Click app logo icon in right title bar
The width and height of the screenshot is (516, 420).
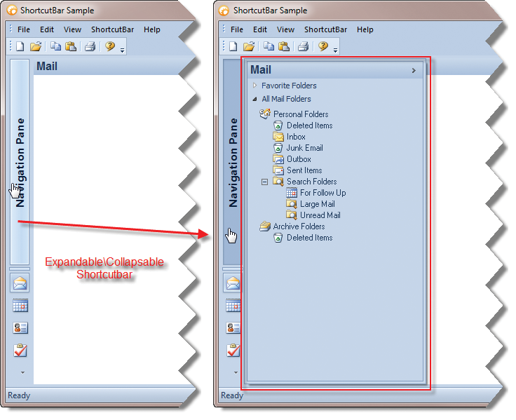point(224,11)
